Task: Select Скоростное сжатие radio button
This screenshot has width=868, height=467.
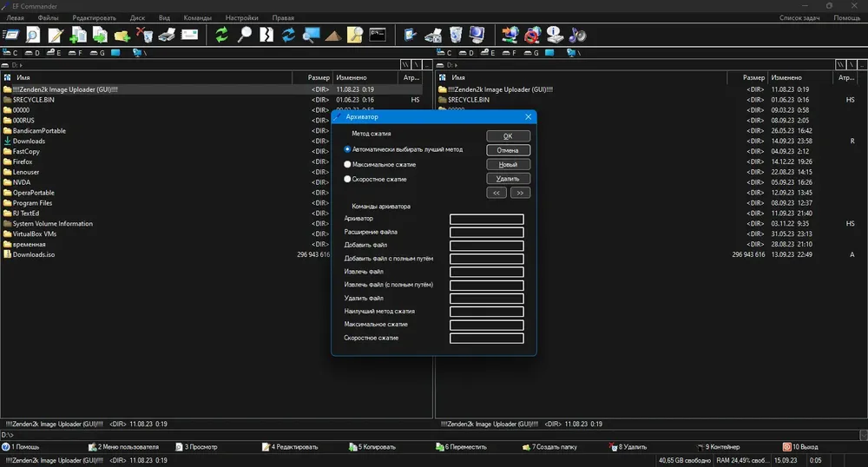Action: point(347,180)
